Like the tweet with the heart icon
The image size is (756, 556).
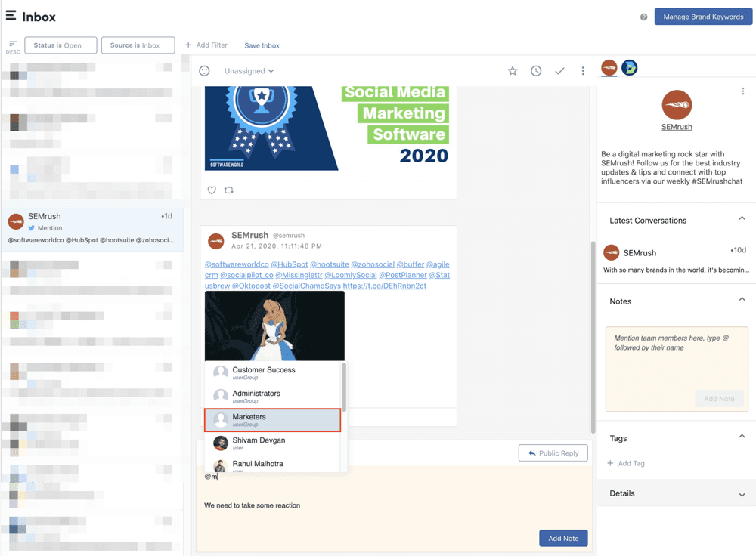pyautogui.click(x=212, y=190)
